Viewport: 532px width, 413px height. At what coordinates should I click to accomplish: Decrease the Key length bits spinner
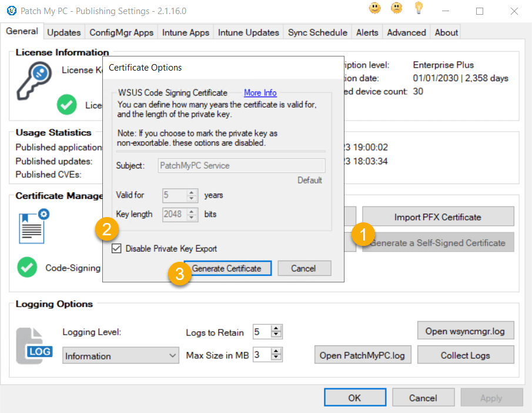pos(192,217)
